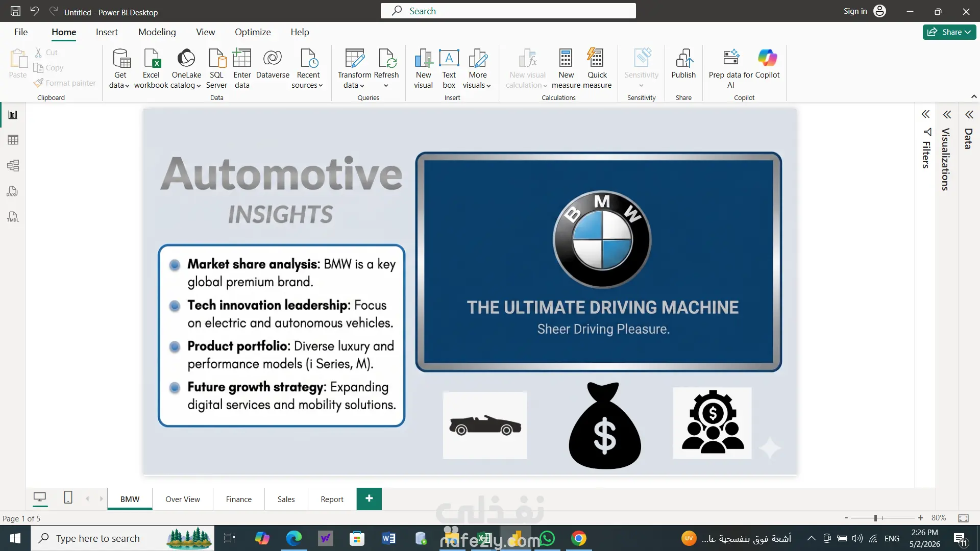Expand the Refresh dropdown arrow
The height and width of the screenshot is (551, 980).
pyautogui.click(x=386, y=86)
